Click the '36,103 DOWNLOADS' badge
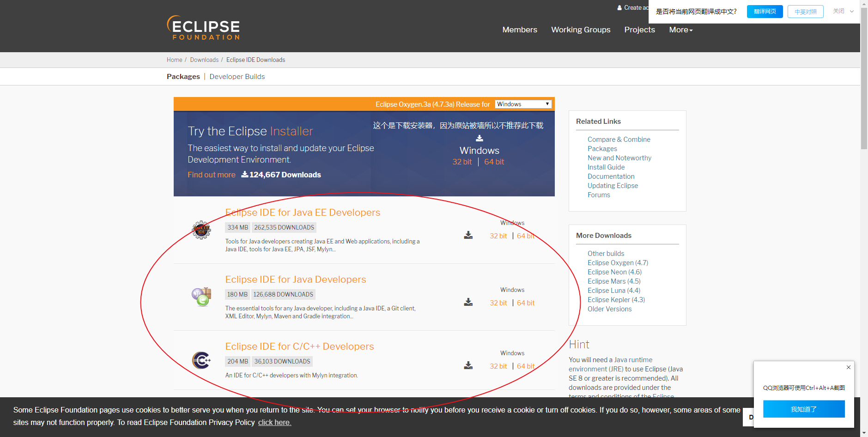Image resolution: width=868 pixels, height=437 pixels. point(282,361)
